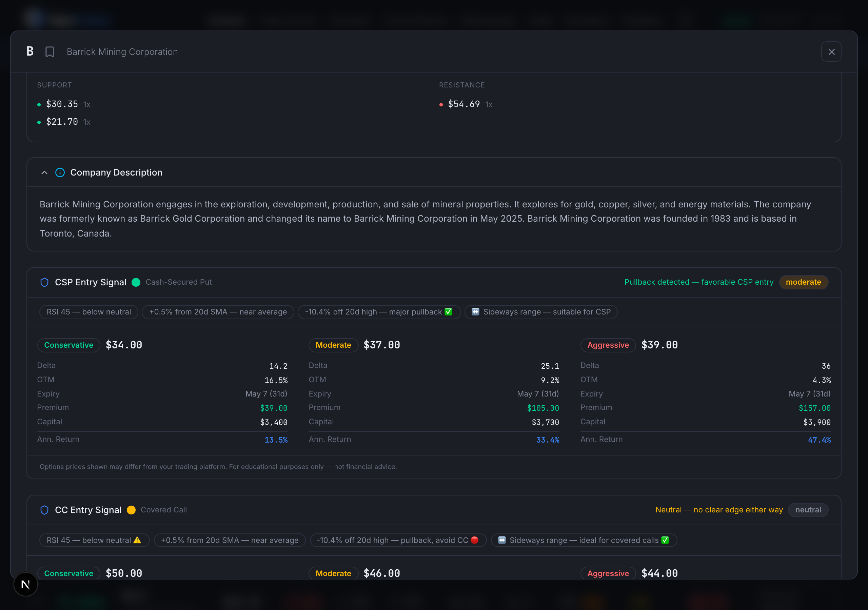
Task: Click the Next.js logo in the bottom corner
Action: coord(25,584)
